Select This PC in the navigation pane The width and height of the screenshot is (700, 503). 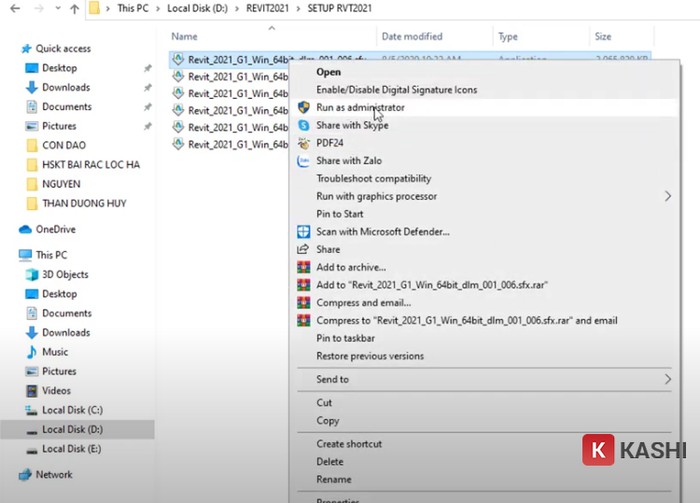[x=51, y=255]
